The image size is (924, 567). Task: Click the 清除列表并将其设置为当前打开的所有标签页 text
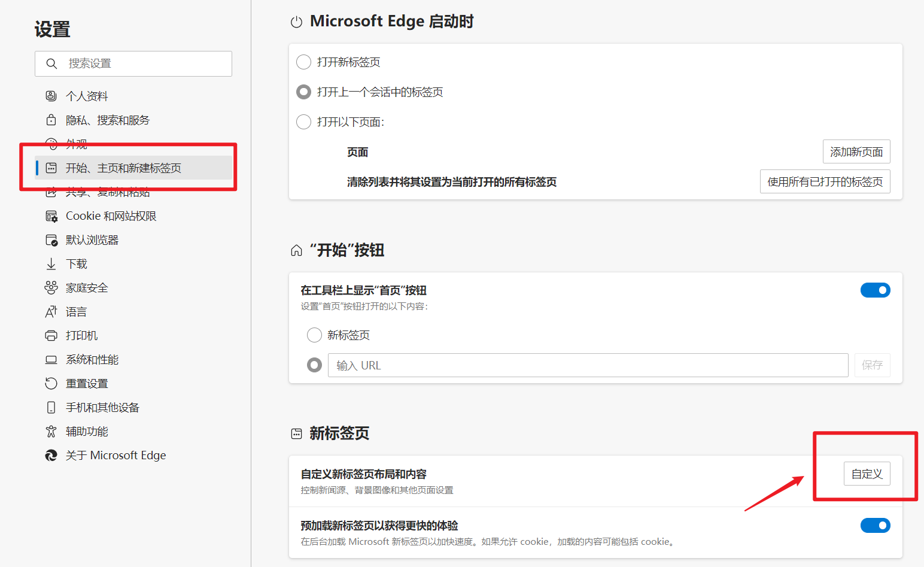(452, 182)
